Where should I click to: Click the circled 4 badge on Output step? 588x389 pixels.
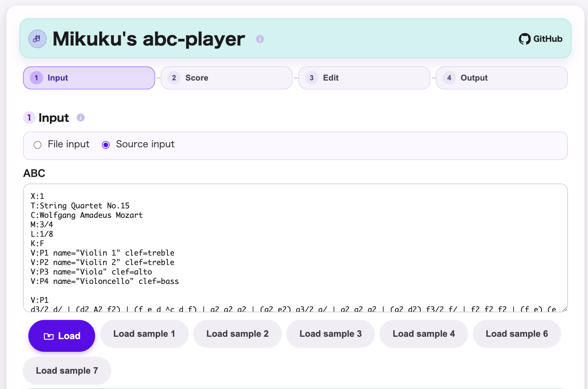449,78
